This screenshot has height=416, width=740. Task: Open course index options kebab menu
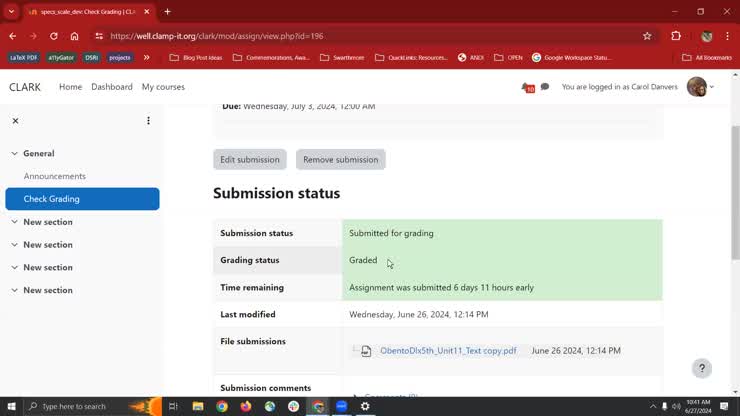pos(148,121)
